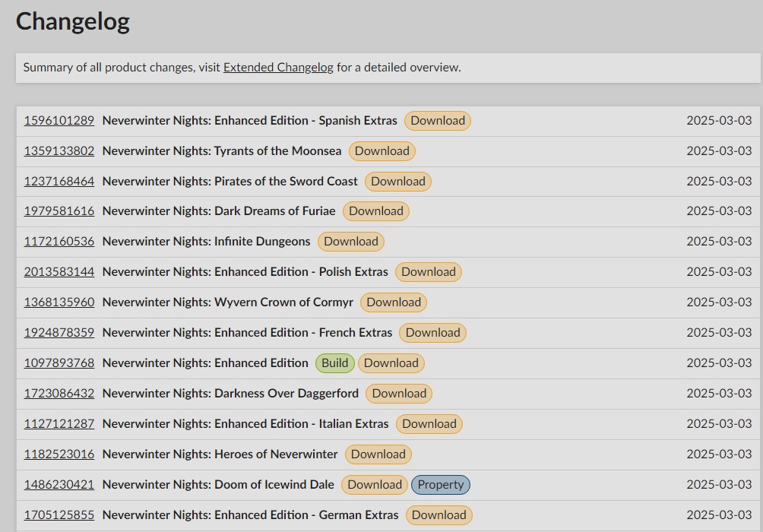Click Download badge for Polish Extras
763x532 pixels.
[428, 271]
